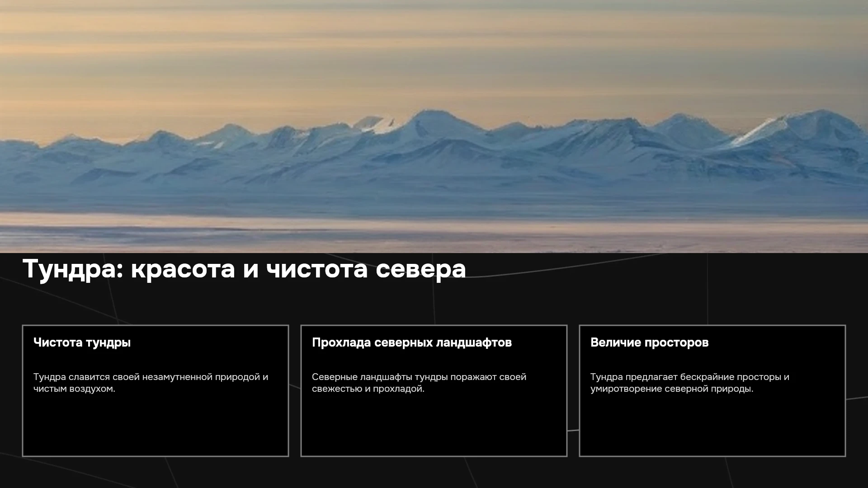Click the 'Чистота тундры' card heading
Image resolution: width=868 pixels, height=488 pixels.
click(82, 343)
